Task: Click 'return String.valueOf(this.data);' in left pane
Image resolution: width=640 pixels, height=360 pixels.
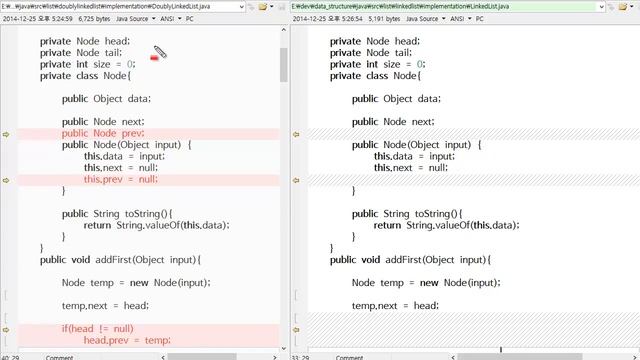Action: pyautogui.click(x=156, y=225)
